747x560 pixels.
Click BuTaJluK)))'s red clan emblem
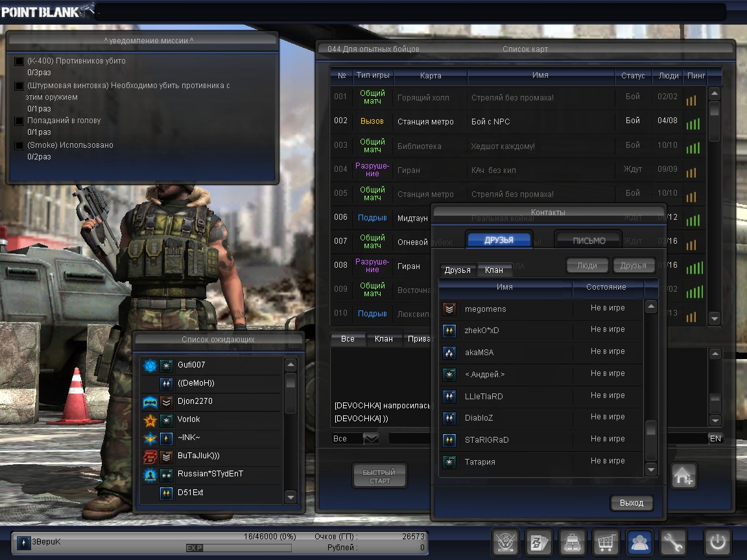point(150,456)
